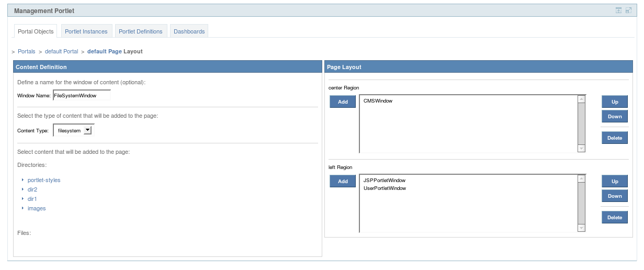Image resolution: width=644 pixels, height=270 pixels.
Task: Add window to the center Region
Action: 343,102
